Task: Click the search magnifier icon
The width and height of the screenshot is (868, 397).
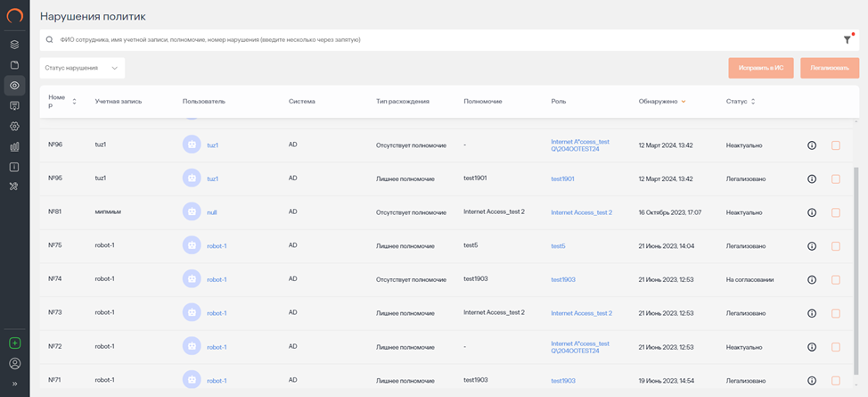Action: click(49, 40)
